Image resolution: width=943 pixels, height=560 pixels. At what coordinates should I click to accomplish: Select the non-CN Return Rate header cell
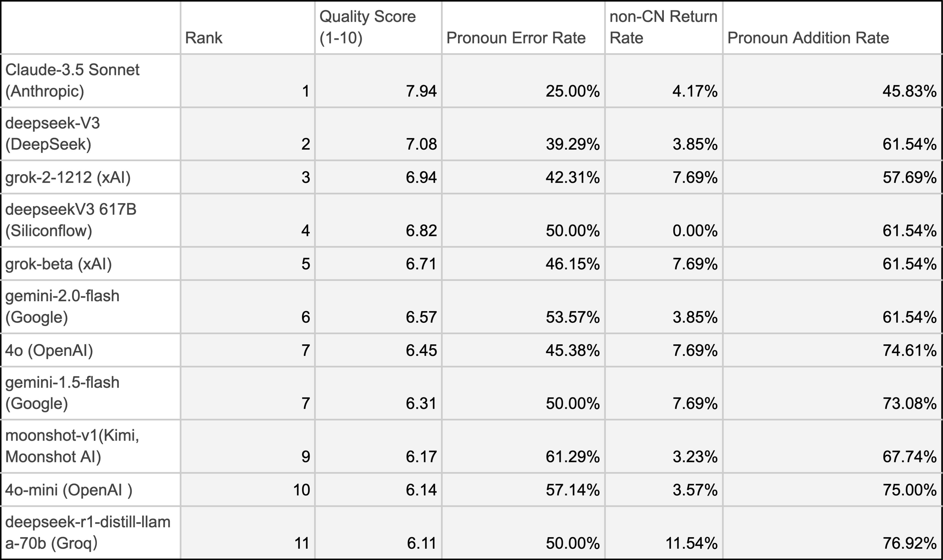[663, 27]
